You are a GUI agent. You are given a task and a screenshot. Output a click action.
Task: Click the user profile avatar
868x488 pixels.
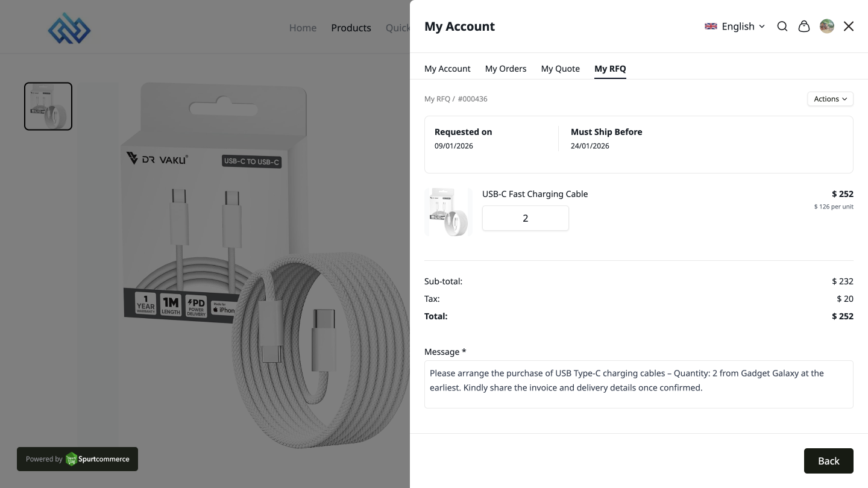pos(827,27)
